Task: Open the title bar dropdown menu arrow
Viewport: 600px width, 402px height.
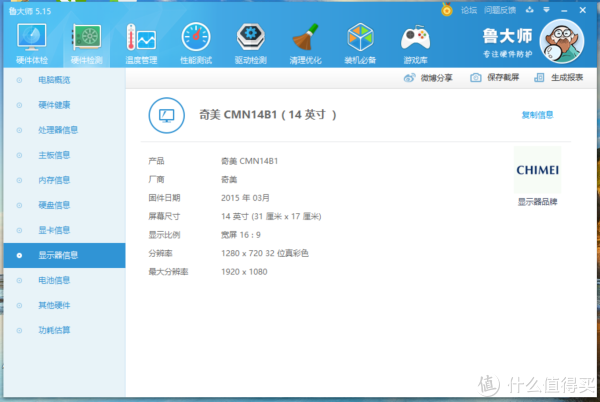Action: point(546,10)
